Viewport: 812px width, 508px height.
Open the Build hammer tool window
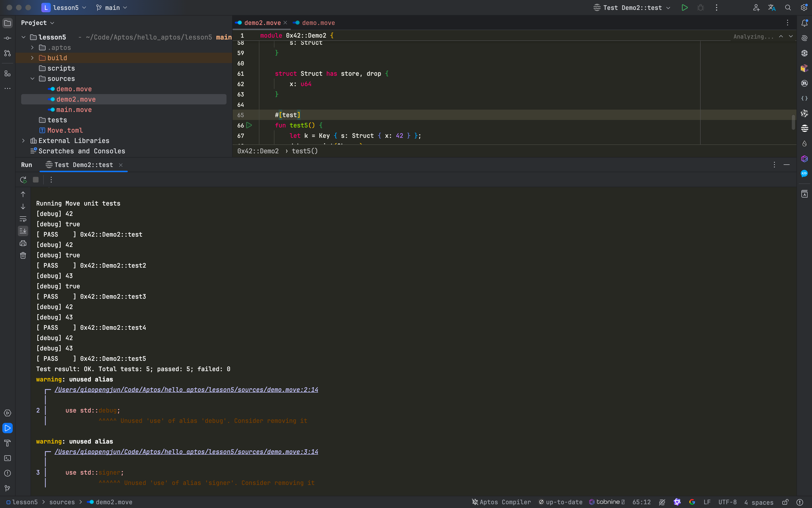point(7,443)
